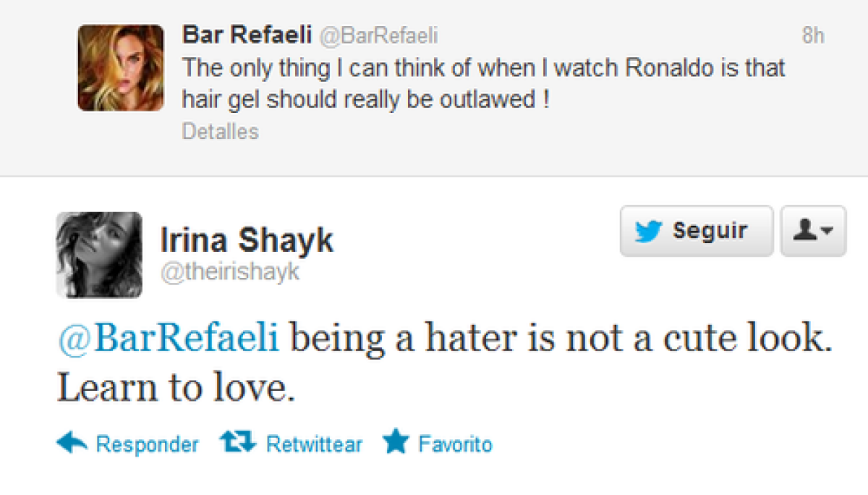
Task: Click the Retwittear link
Action: (314, 444)
